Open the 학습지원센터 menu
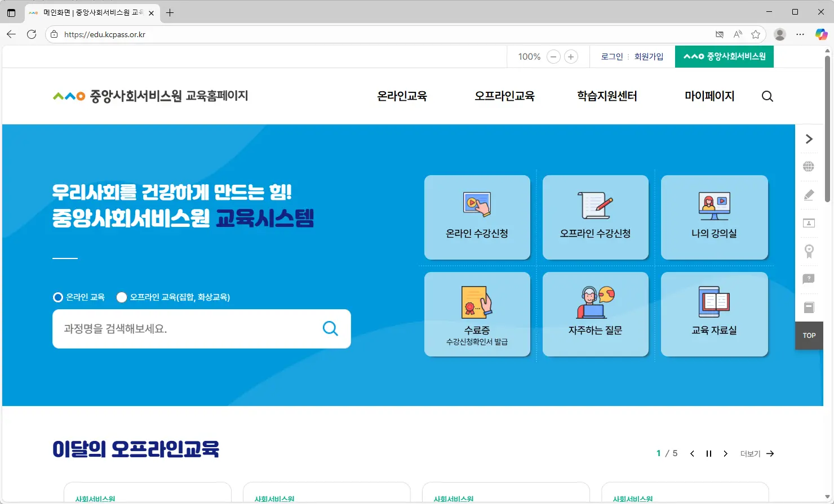 pos(607,96)
